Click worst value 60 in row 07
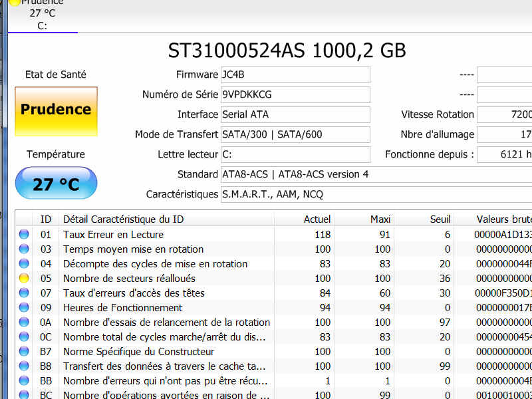Viewport: 532px width, 399px height. 385,293
